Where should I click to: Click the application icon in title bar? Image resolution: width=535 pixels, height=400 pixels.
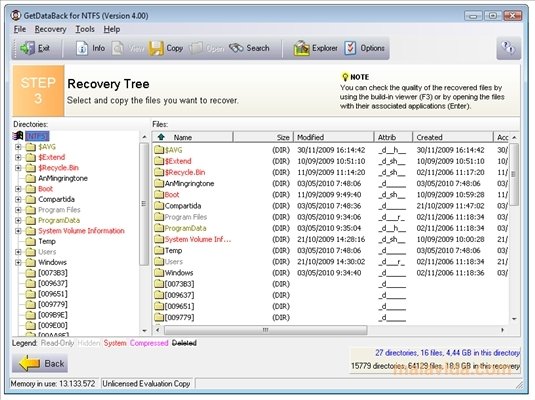16,15
